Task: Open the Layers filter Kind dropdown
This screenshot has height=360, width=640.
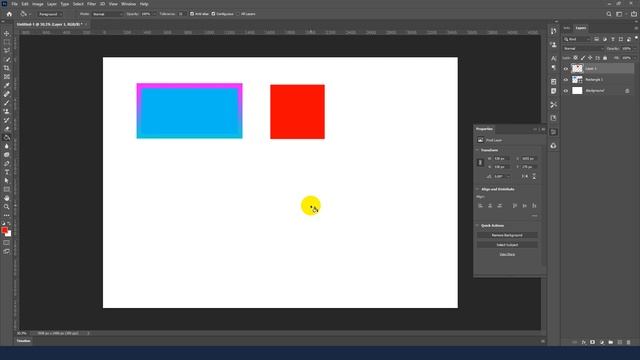Action: [x=576, y=39]
